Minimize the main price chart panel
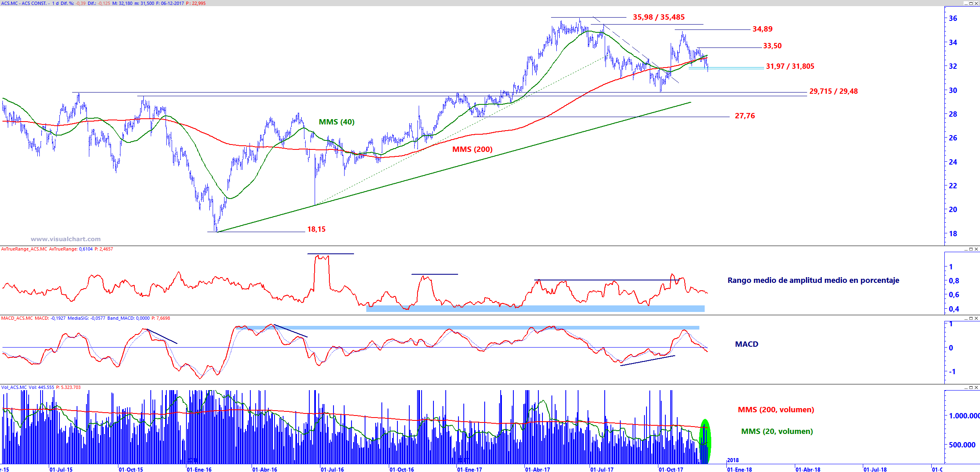 pyautogui.click(x=966, y=3)
